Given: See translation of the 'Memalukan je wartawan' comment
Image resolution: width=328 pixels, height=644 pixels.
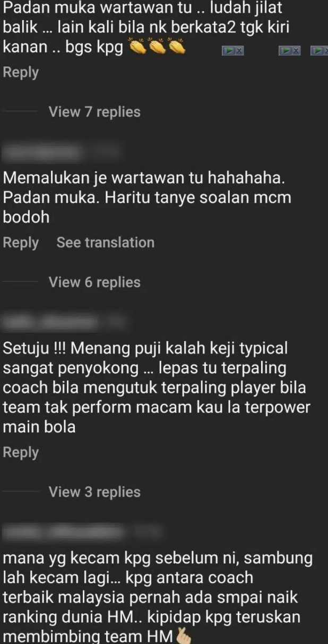Looking at the screenshot, I should point(106,243).
